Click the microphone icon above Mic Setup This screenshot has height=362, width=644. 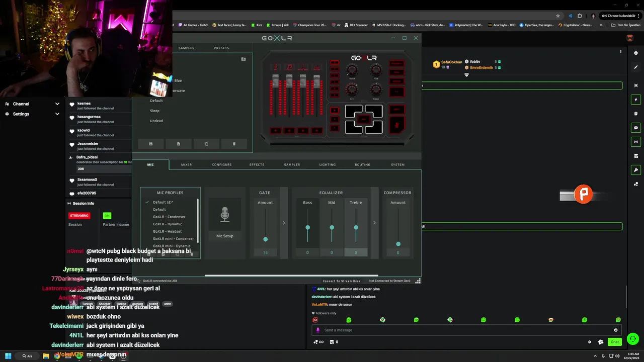click(225, 215)
